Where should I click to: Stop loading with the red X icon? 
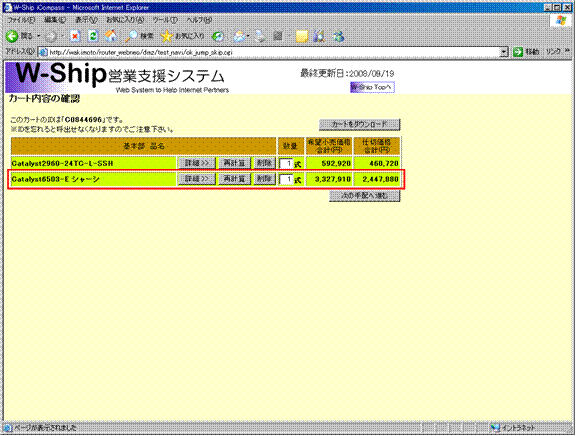click(75, 36)
